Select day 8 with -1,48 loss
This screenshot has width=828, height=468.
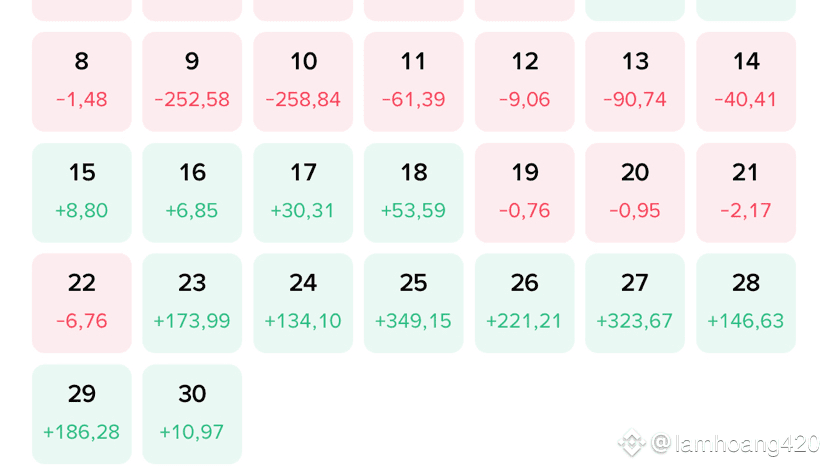tap(82, 81)
